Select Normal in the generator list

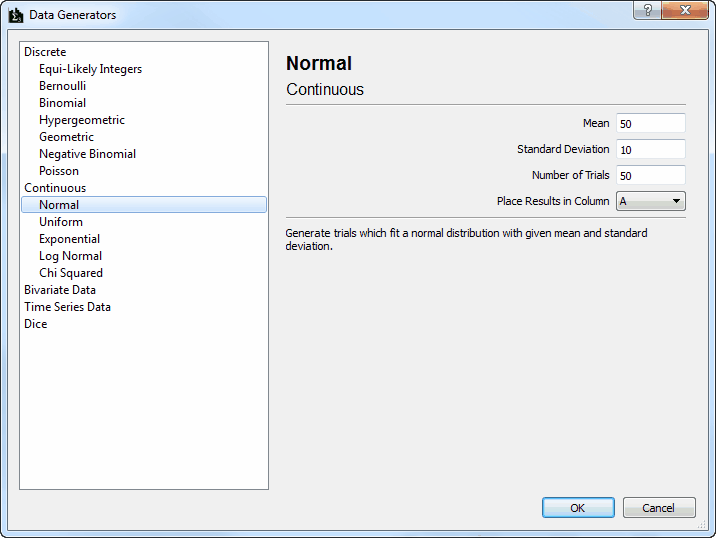(144, 205)
